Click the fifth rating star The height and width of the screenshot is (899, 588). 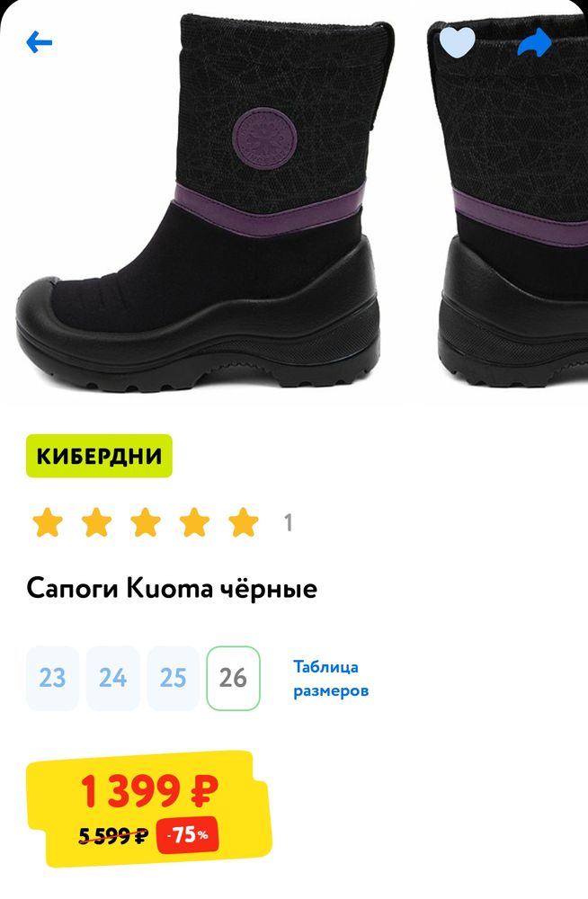pos(244,522)
